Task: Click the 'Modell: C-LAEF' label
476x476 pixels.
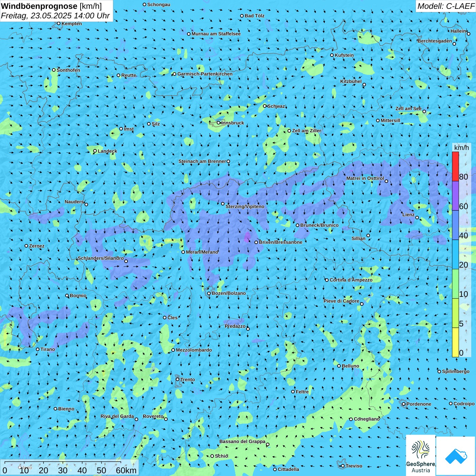Action: point(446,6)
